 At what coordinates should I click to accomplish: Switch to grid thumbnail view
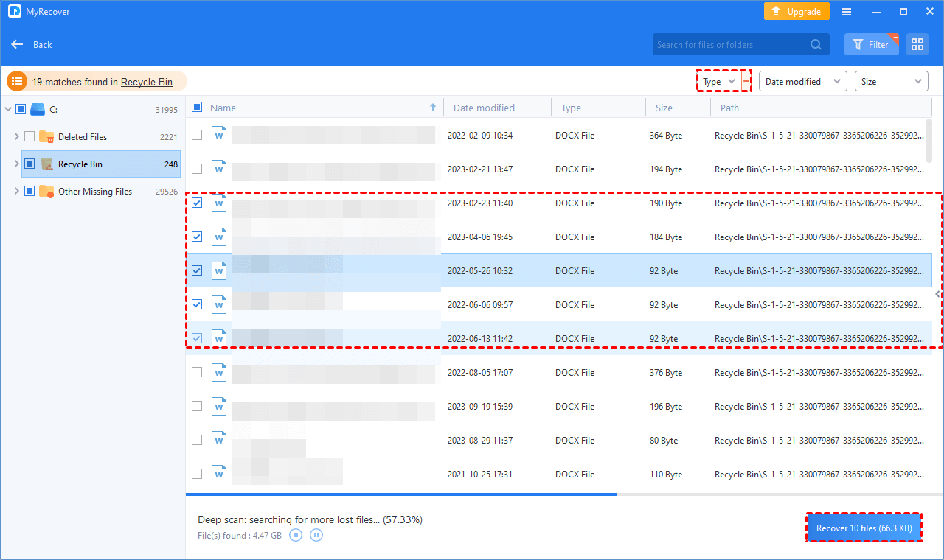(x=917, y=44)
